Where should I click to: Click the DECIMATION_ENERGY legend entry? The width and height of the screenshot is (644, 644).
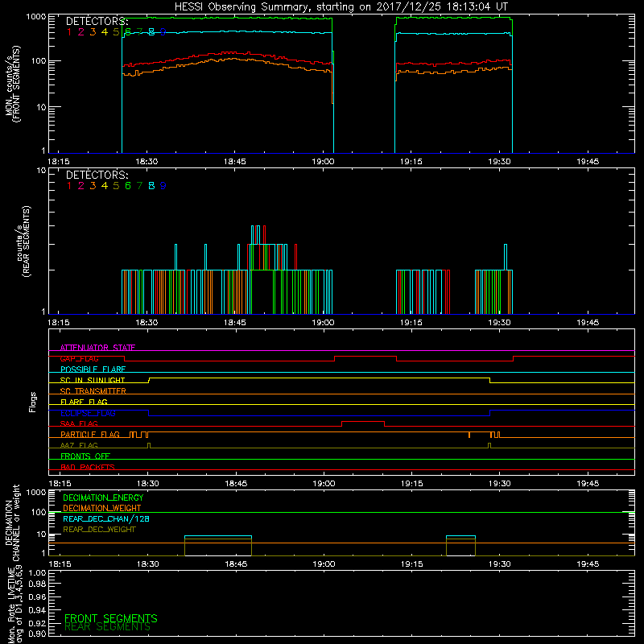coord(103,497)
